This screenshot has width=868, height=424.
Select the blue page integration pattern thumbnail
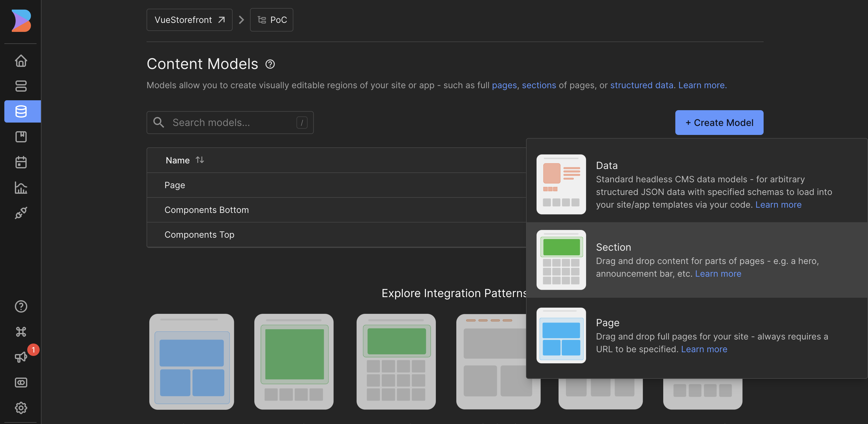click(192, 361)
